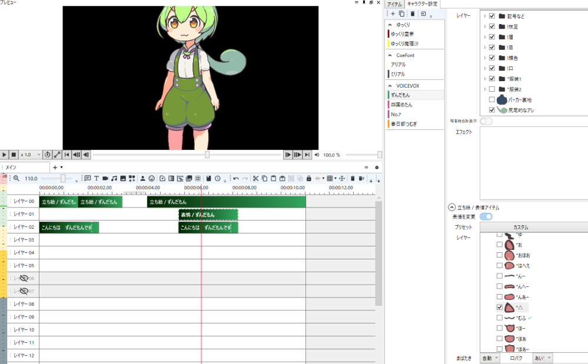588x364 pixels.
Task: Stop preview playback
Action: pyautogui.click(x=14, y=155)
